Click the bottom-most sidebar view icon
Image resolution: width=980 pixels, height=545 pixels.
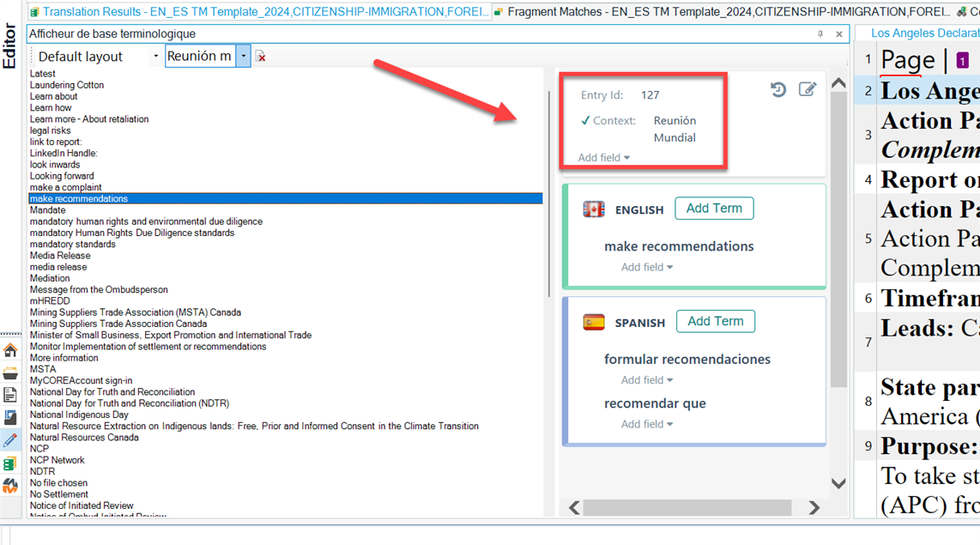click(10, 486)
